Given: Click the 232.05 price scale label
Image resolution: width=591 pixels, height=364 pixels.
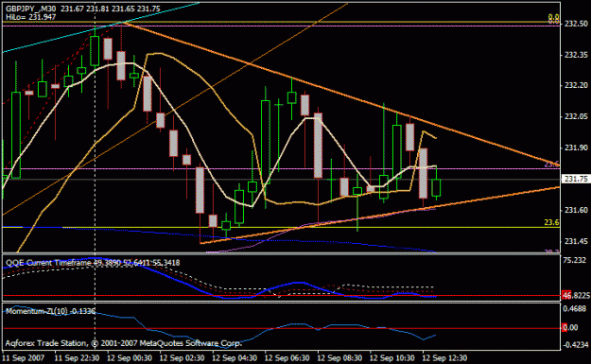Looking at the screenshot, I should (576, 117).
